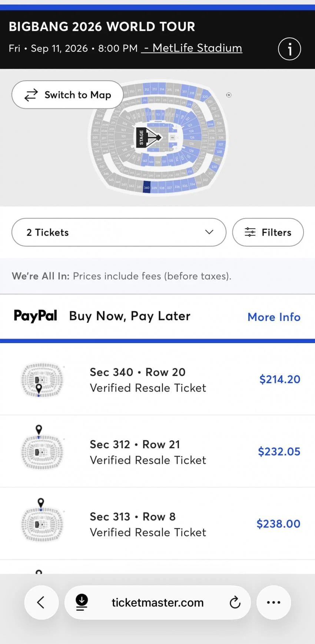Reload the ticketmaster.com page
Image resolution: width=315 pixels, height=644 pixels.
pos(235,602)
